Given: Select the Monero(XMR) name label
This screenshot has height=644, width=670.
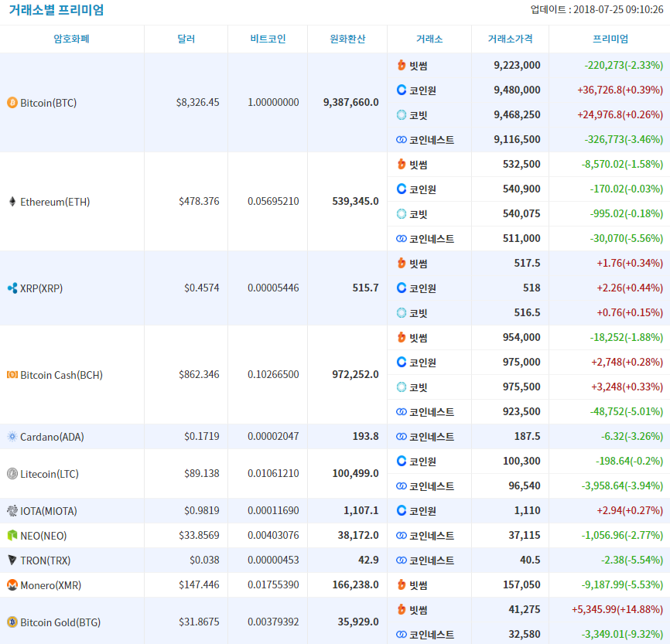Looking at the screenshot, I should (51, 585).
